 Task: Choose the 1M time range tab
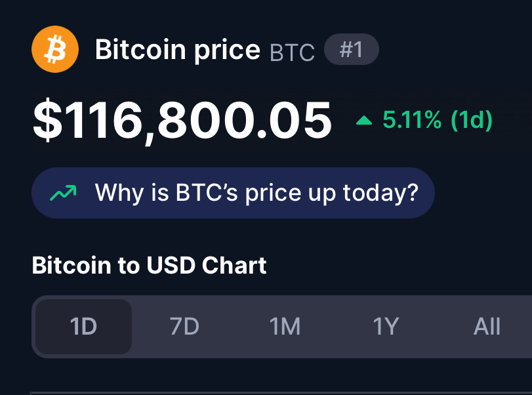point(285,327)
